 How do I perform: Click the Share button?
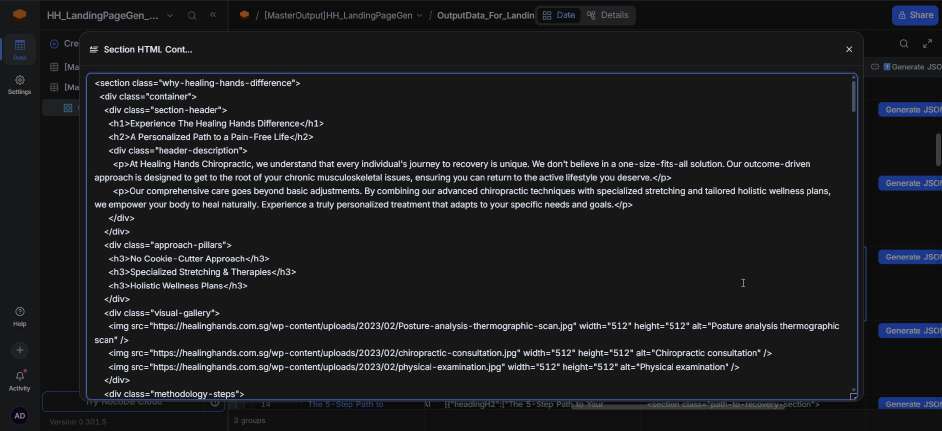click(x=915, y=16)
